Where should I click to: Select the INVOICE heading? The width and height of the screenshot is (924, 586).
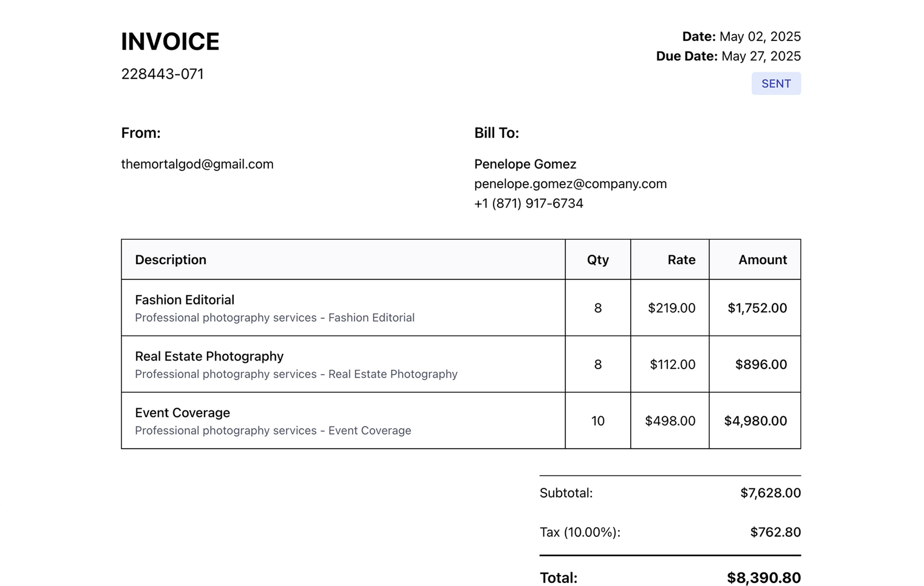tap(170, 41)
